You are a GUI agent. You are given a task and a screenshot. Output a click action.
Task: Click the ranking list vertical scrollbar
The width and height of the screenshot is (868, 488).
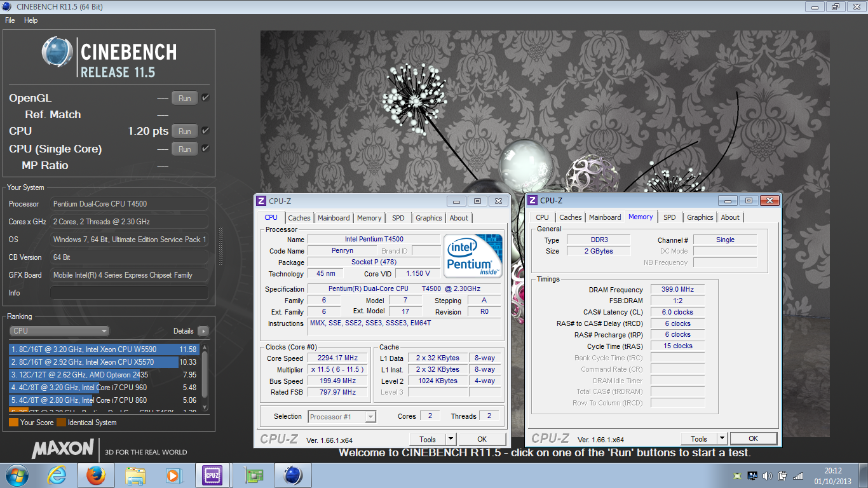pyautogui.click(x=205, y=377)
